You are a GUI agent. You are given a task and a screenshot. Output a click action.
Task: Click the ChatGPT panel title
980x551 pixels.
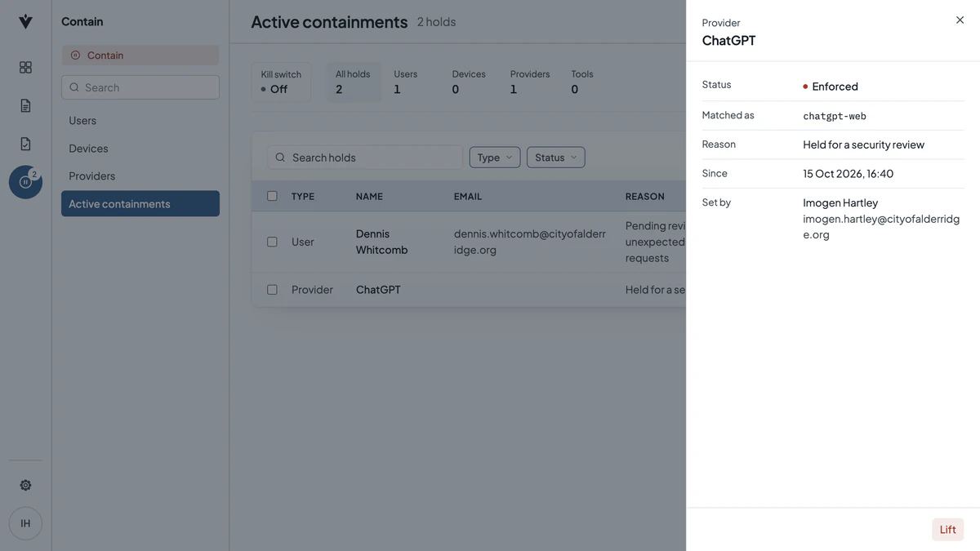[728, 41]
